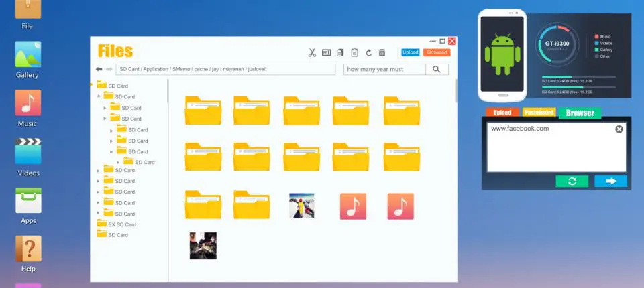The height and width of the screenshot is (288, 644).
Task: Go back using the left arrow beside the path
Action: click(x=99, y=69)
